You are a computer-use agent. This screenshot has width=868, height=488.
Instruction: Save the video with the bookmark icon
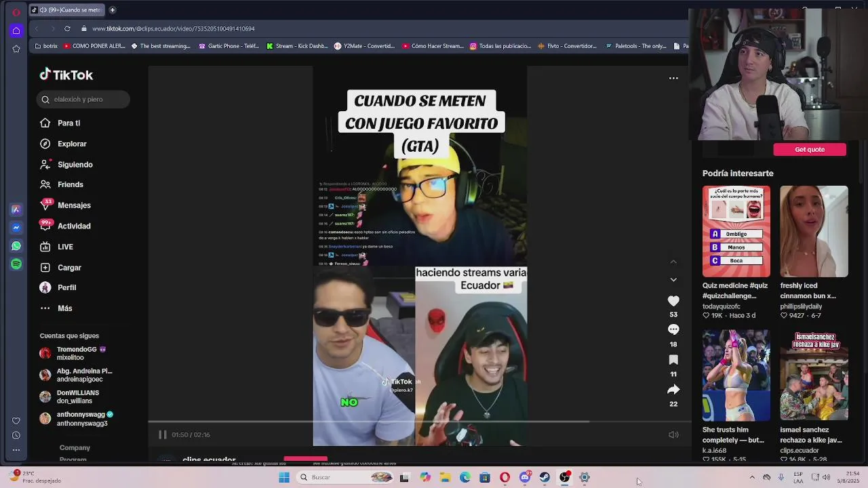tap(673, 359)
